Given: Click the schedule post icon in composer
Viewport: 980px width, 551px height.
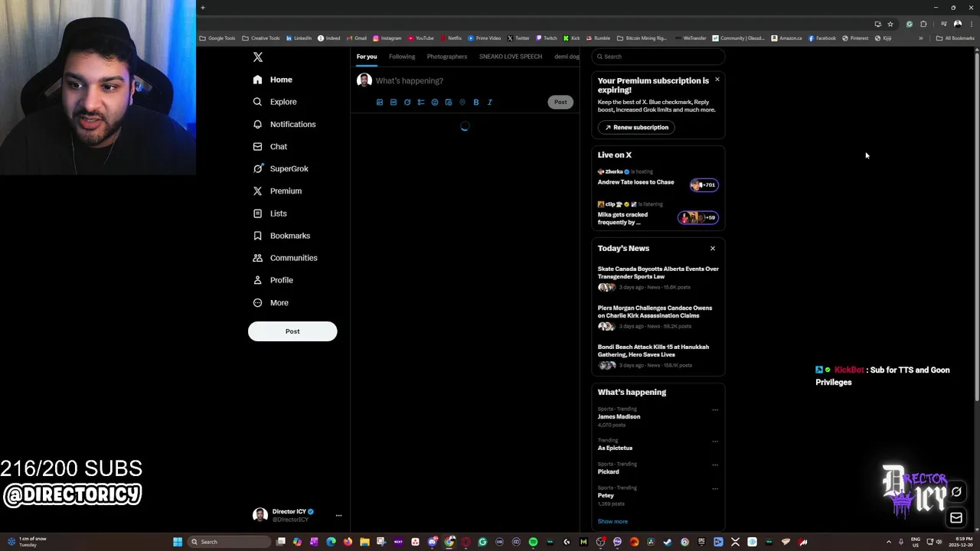Looking at the screenshot, I should [449, 102].
